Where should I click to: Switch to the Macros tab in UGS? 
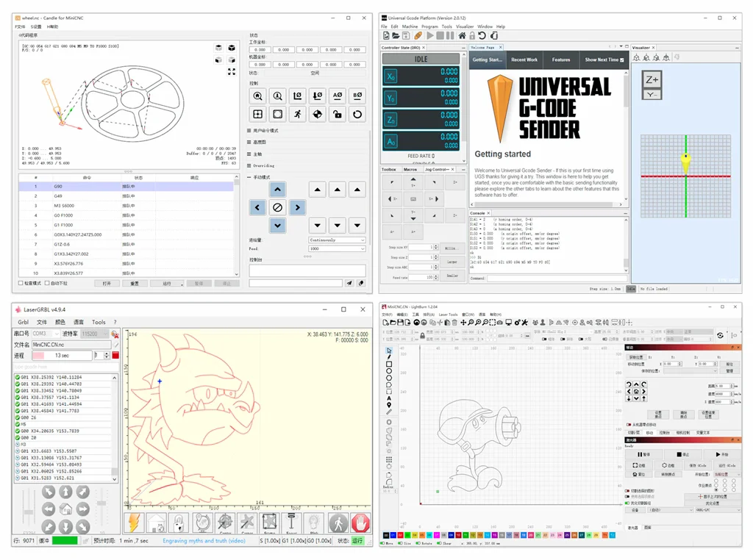pos(410,169)
